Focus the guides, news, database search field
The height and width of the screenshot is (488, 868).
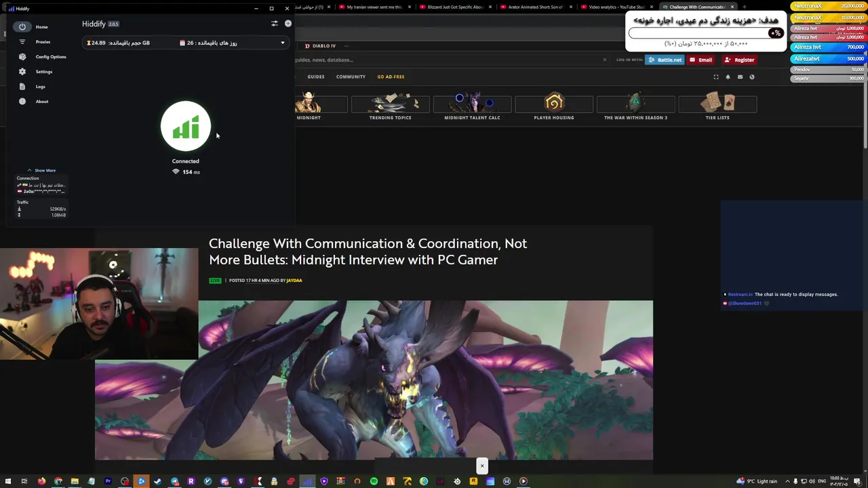[x=448, y=60]
